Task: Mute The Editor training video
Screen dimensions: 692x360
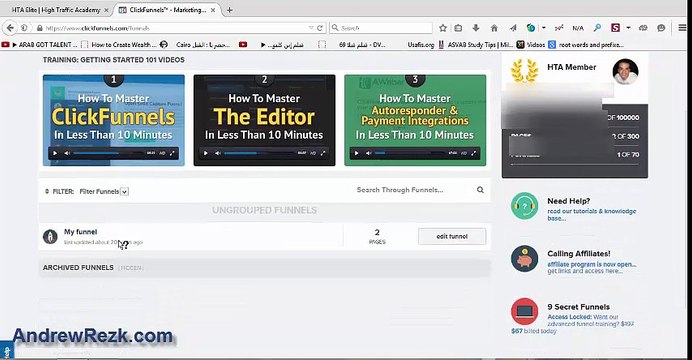Action: (x=218, y=153)
